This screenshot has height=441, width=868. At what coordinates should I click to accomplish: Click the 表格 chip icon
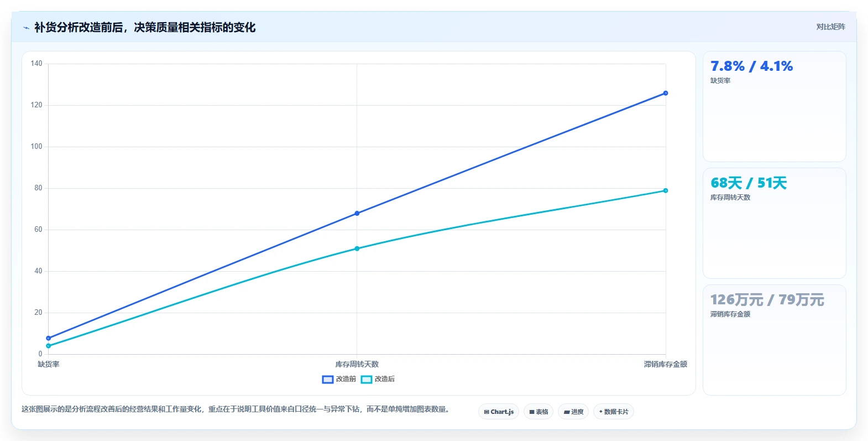tap(532, 412)
